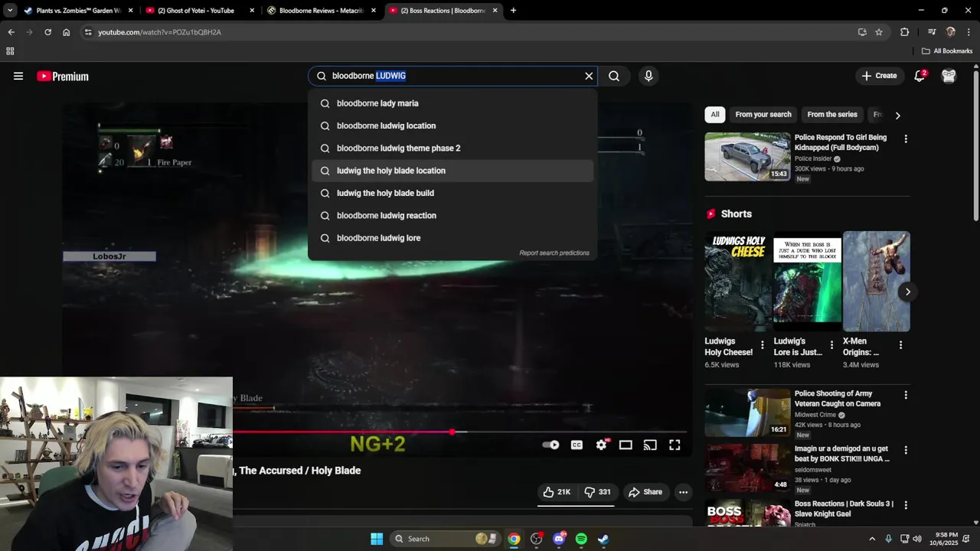Open 'Ludwigs Holy Cheese!' short
Screen dimensions: 980x551
[739, 281]
